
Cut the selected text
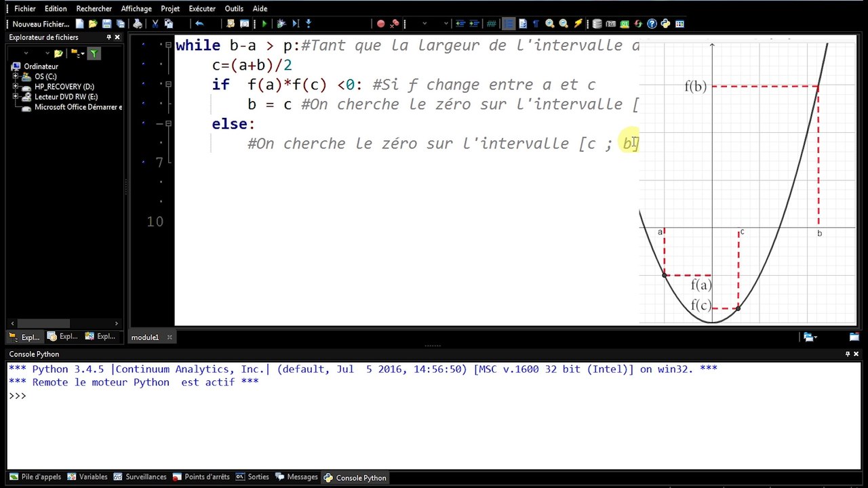(155, 24)
